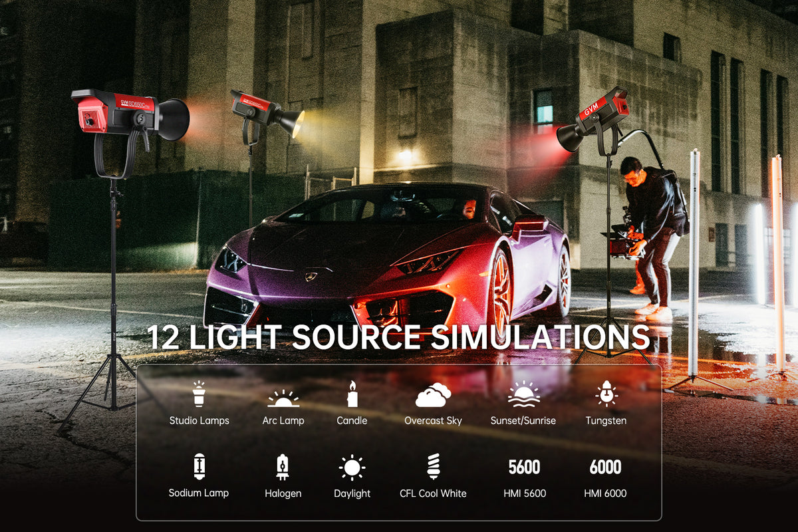Click the "CFL Cool White" label
The image size is (798, 532).
[x=433, y=493]
